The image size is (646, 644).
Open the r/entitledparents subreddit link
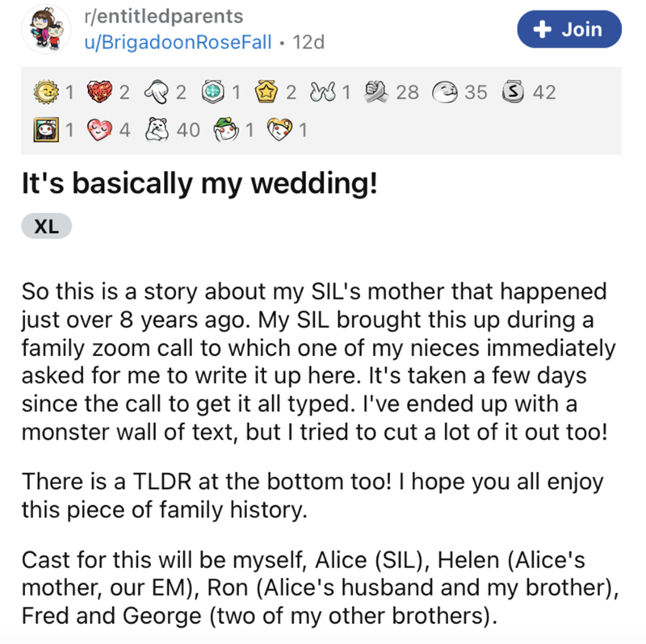coord(162,15)
